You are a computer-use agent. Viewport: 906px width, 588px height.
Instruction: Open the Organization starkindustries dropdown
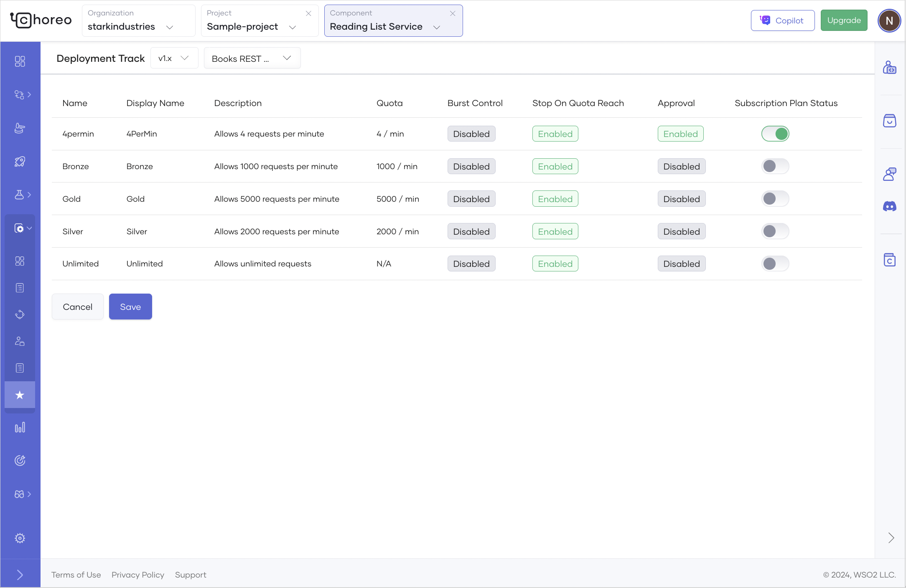(139, 21)
